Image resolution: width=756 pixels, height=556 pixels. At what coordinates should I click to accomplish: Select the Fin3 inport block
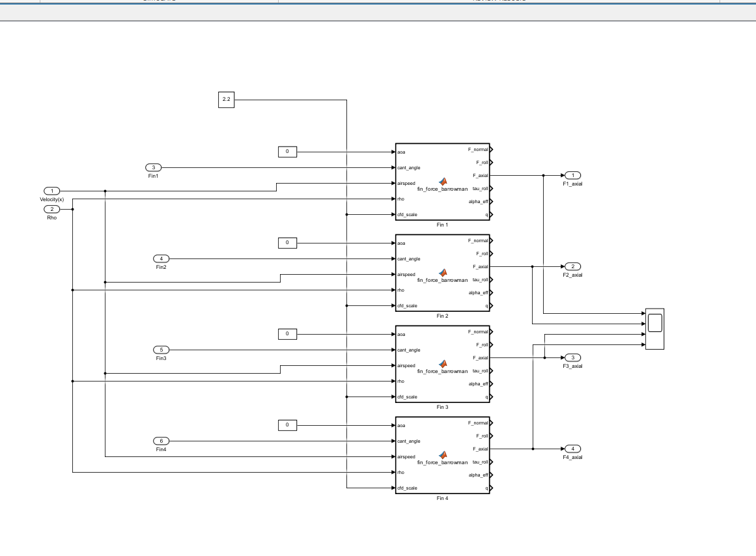click(x=161, y=350)
